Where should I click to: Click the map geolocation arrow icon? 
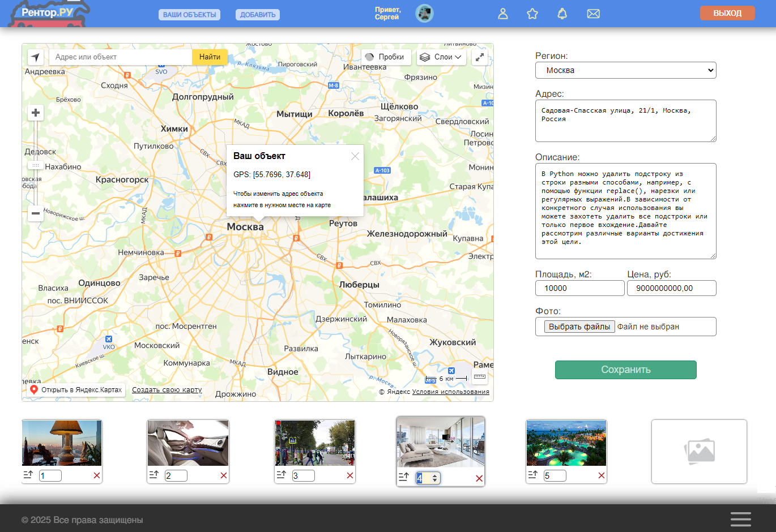pyautogui.click(x=36, y=57)
